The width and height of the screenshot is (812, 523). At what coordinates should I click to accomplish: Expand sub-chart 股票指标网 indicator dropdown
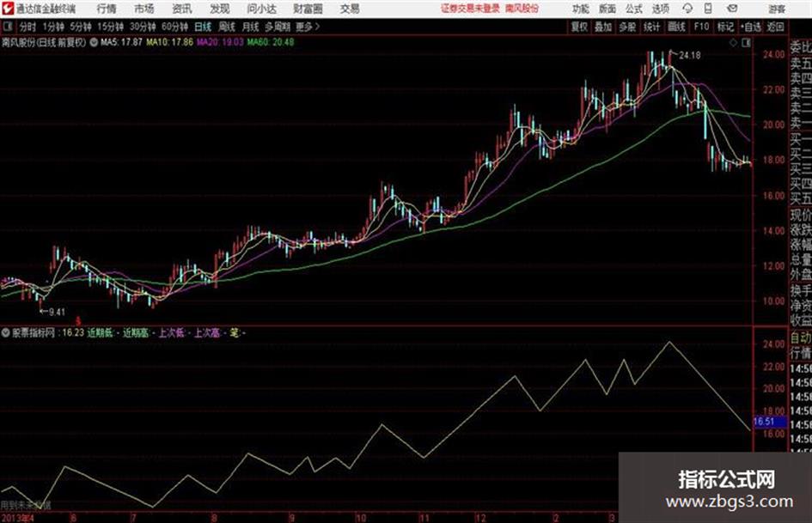tap(5, 333)
